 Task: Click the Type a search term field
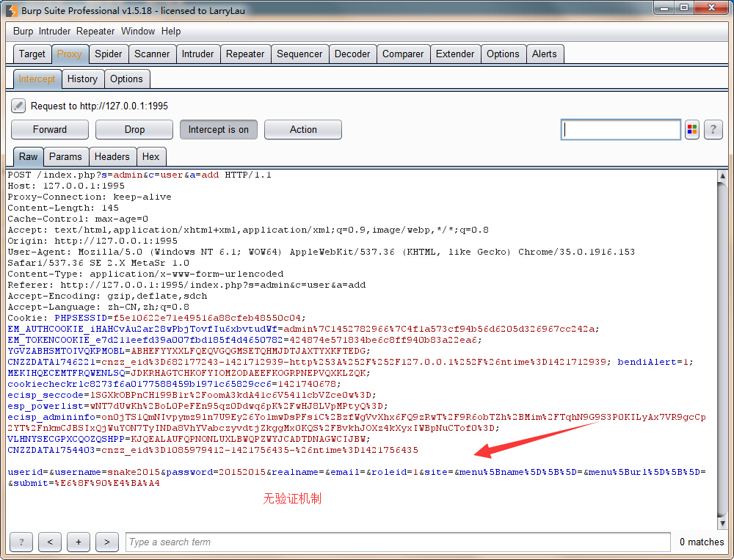coord(398,542)
